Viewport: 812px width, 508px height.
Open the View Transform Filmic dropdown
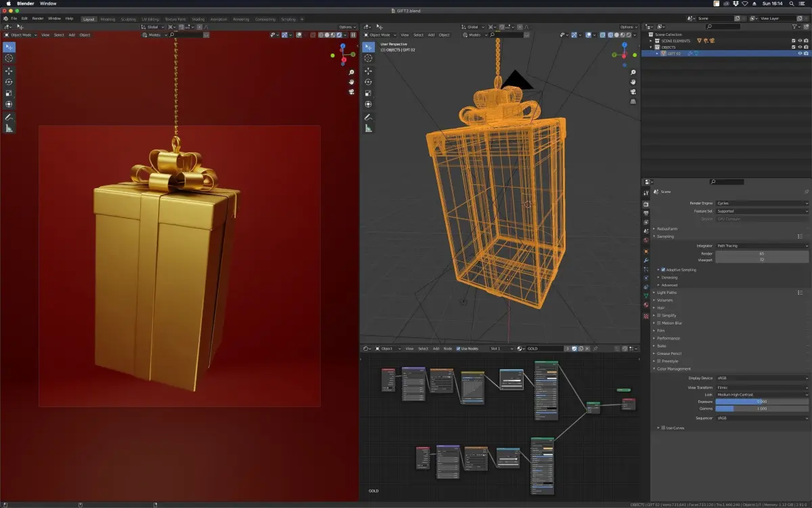tap(762, 387)
